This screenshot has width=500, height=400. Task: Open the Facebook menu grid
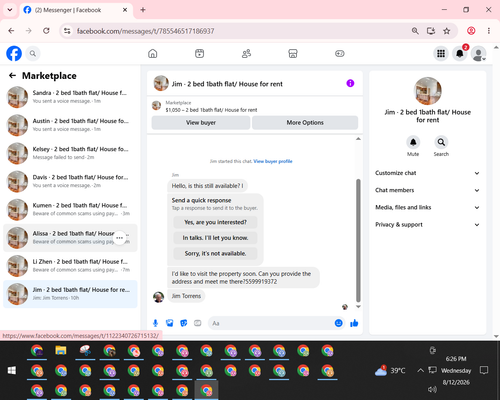tap(441, 53)
